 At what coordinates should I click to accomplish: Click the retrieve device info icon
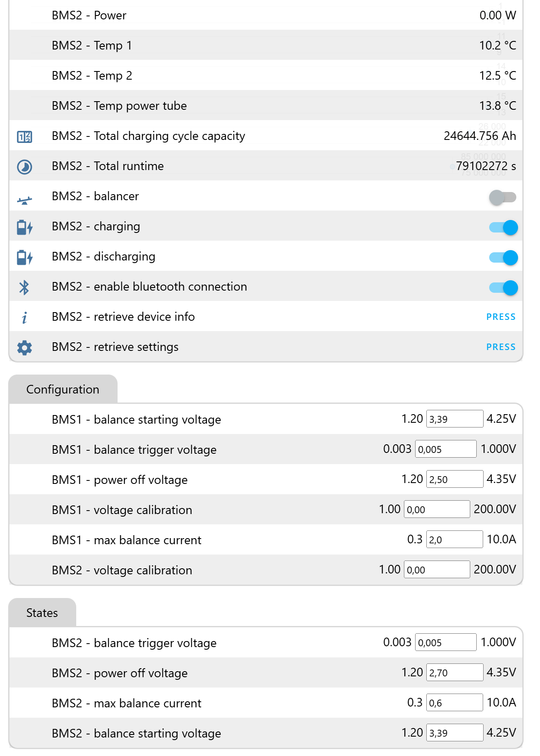pos(25,318)
